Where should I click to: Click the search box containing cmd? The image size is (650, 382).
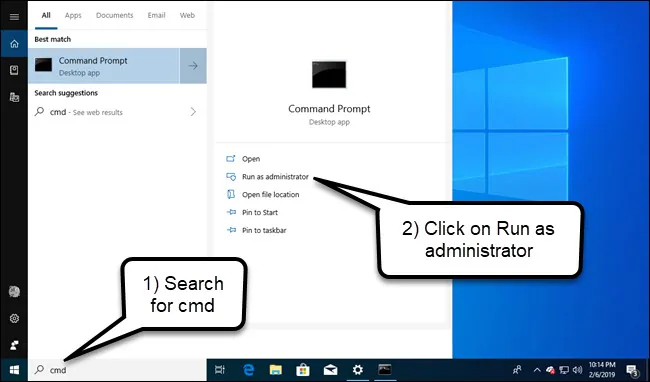(x=117, y=370)
